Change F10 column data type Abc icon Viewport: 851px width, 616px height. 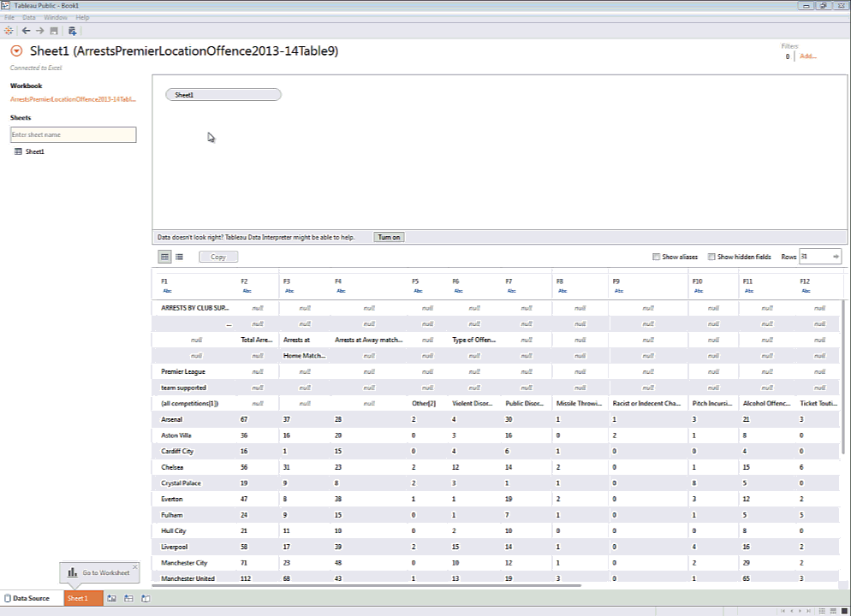point(699,291)
